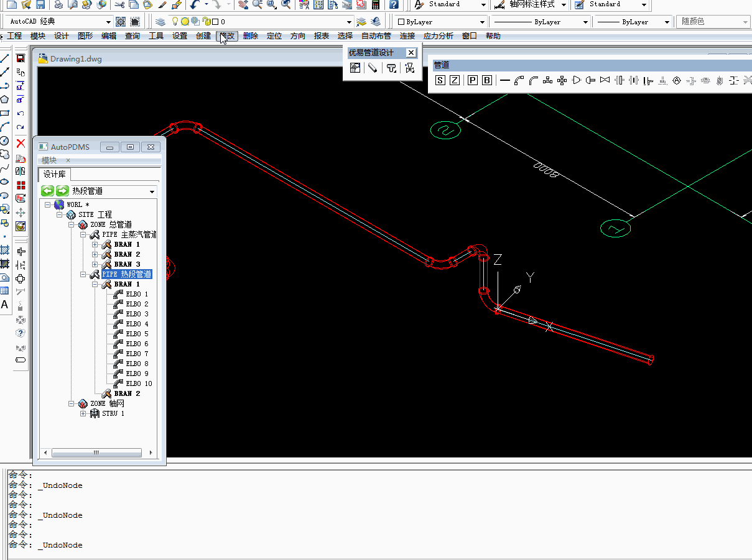752x560 pixels.
Task: Switch to the 设计库 tab
Action: coord(55,174)
